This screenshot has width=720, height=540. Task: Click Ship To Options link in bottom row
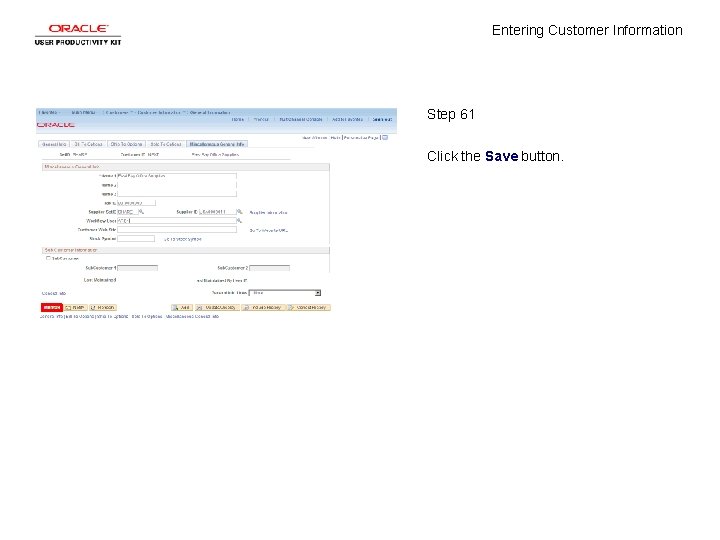pyautogui.click(x=112, y=316)
